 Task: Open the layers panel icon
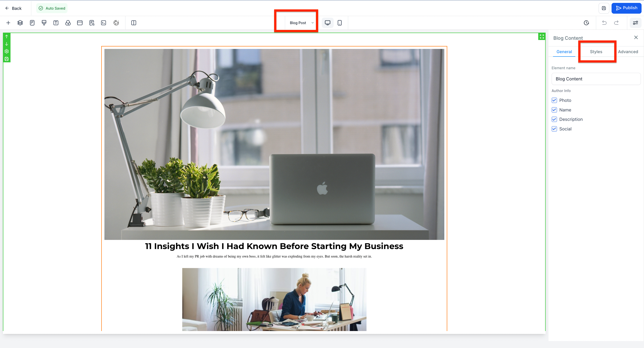point(20,23)
